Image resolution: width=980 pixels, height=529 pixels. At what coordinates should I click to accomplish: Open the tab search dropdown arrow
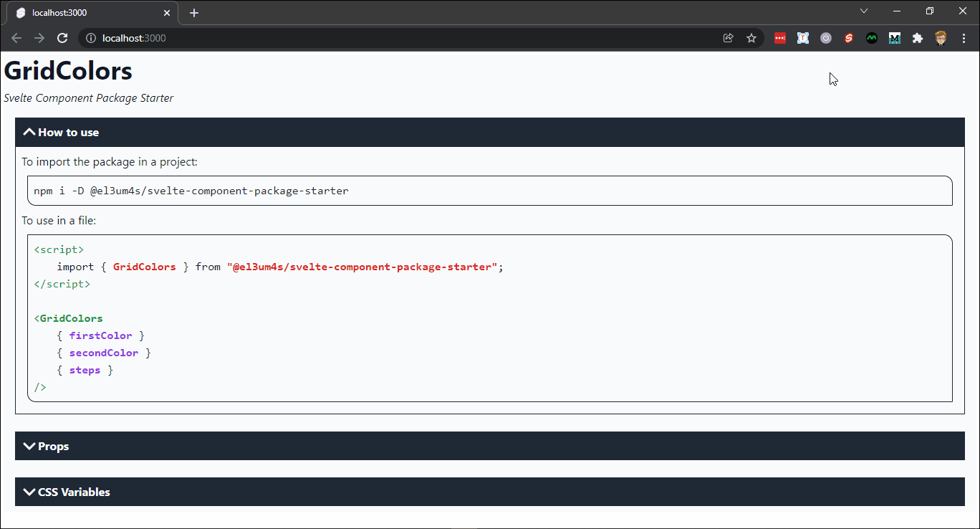(x=864, y=11)
